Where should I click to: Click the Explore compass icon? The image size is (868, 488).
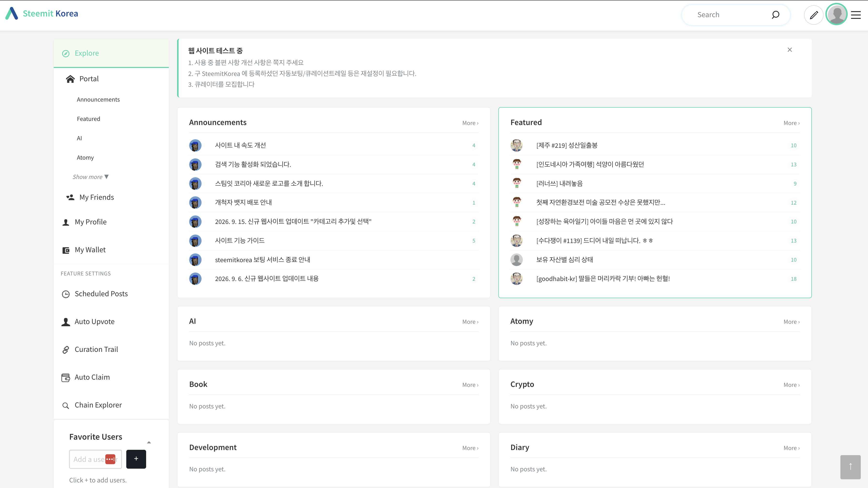click(x=66, y=53)
